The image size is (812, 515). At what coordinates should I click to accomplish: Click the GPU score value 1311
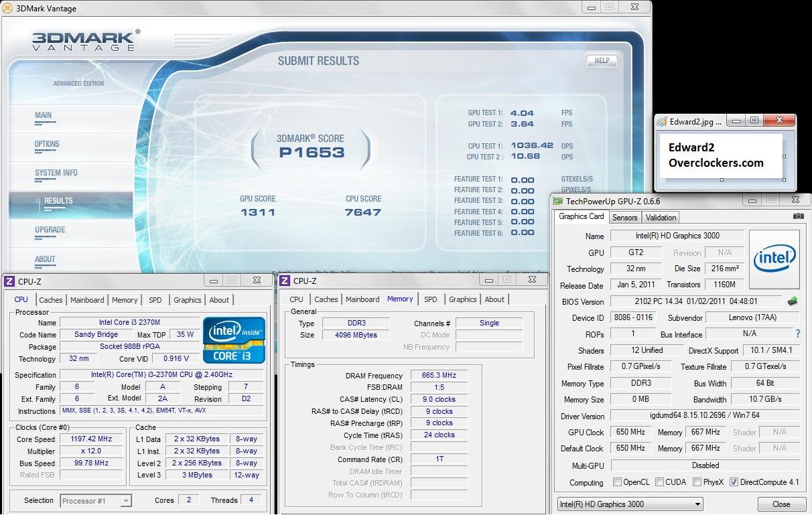[258, 212]
